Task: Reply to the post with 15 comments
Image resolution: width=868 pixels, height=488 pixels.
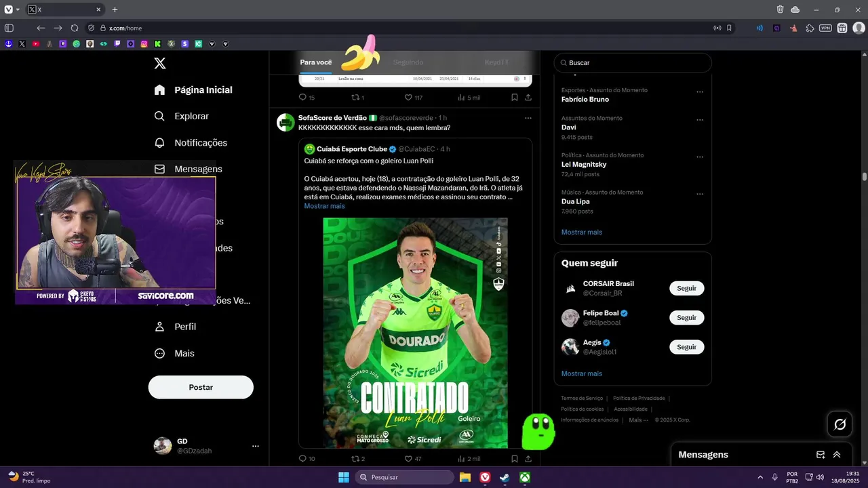Action: point(307,98)
